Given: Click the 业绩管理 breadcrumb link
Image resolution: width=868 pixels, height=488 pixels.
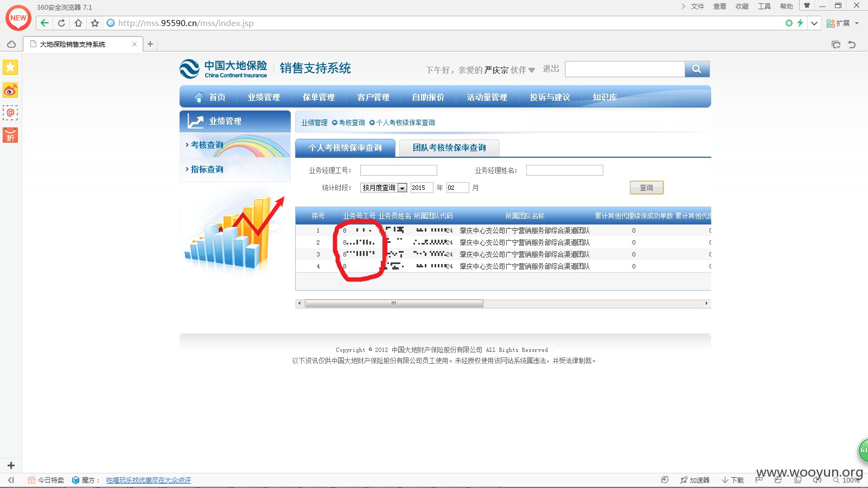Looking at the screenshot, I should coord(315,123).
